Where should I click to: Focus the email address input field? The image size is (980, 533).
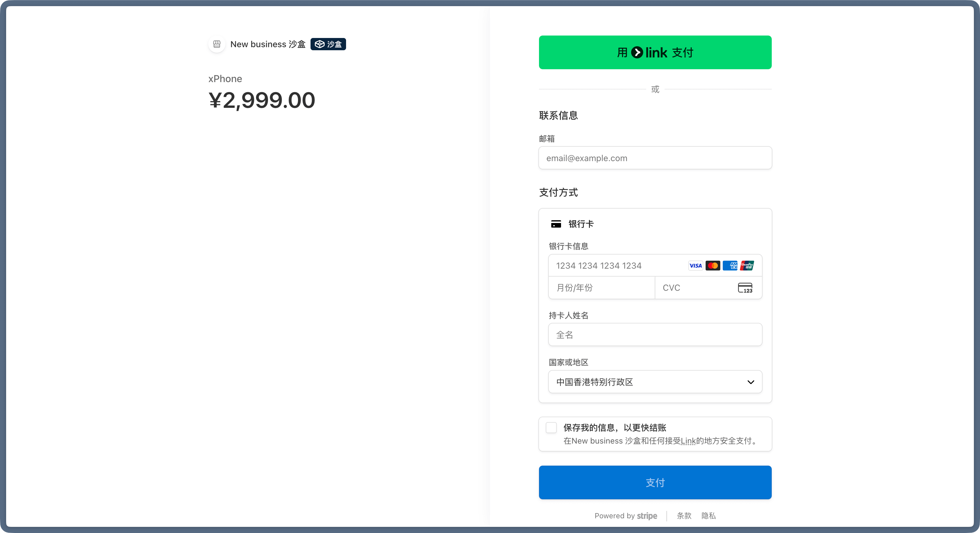pos(655,158)
